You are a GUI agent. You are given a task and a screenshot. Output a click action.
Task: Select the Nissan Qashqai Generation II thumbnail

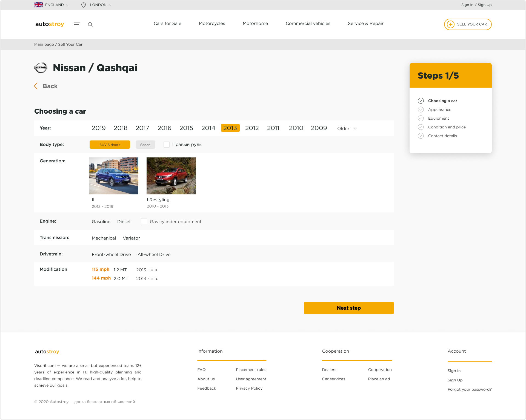click(x=114, y=175)
